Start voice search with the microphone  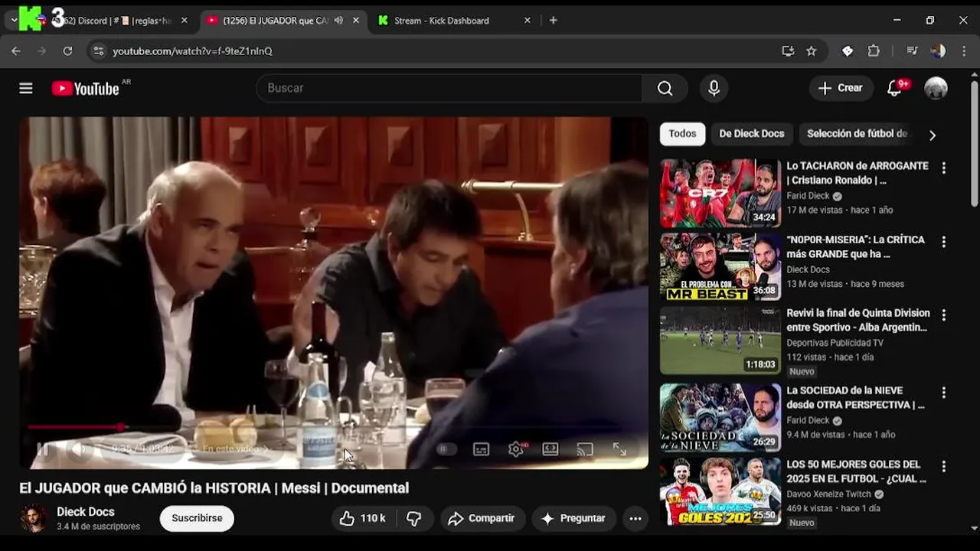point(714,88)
